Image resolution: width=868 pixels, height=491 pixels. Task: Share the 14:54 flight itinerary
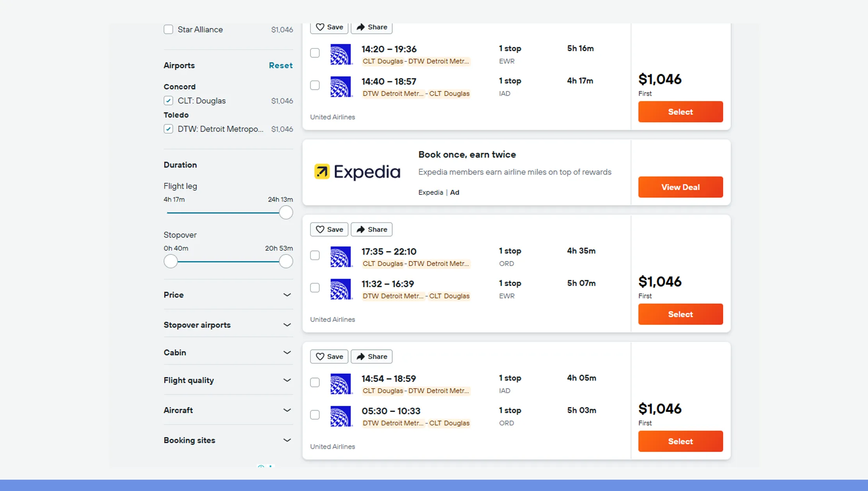(x=371, y=356)
